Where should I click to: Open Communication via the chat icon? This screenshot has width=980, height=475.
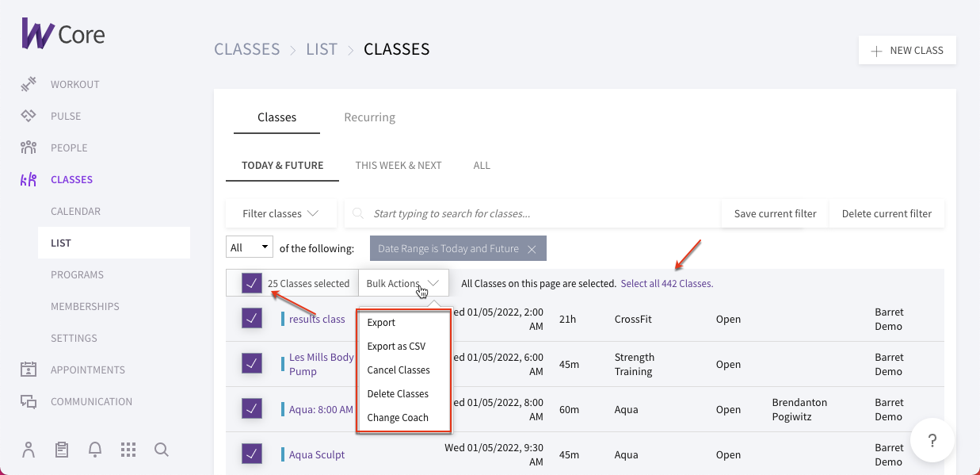tap(29, 401)
